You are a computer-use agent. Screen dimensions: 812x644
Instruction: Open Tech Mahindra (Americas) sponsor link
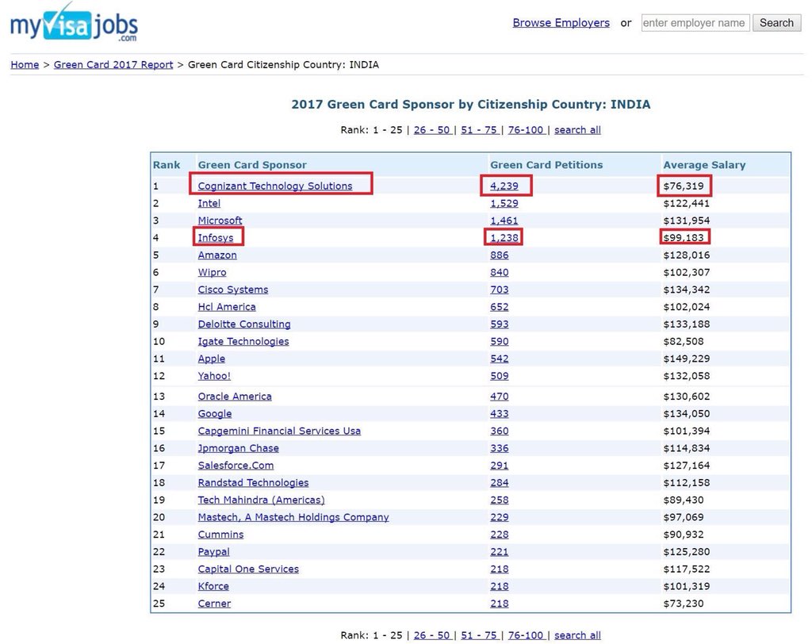tap(262, 500)
